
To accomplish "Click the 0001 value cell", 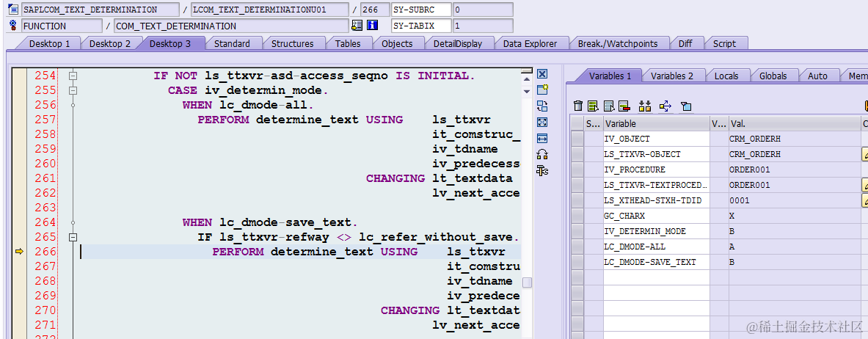I will (x=795, y=200).
